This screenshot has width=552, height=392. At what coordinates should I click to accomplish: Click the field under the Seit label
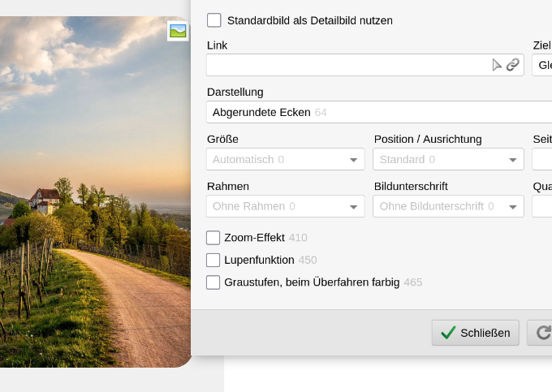coord(542,160)
